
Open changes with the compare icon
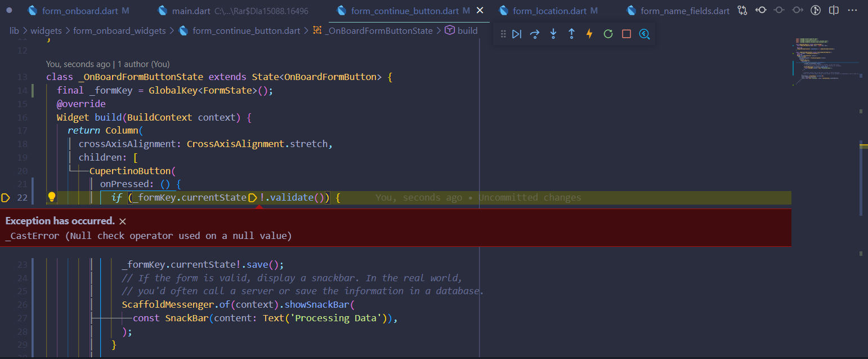click(742, 10)
